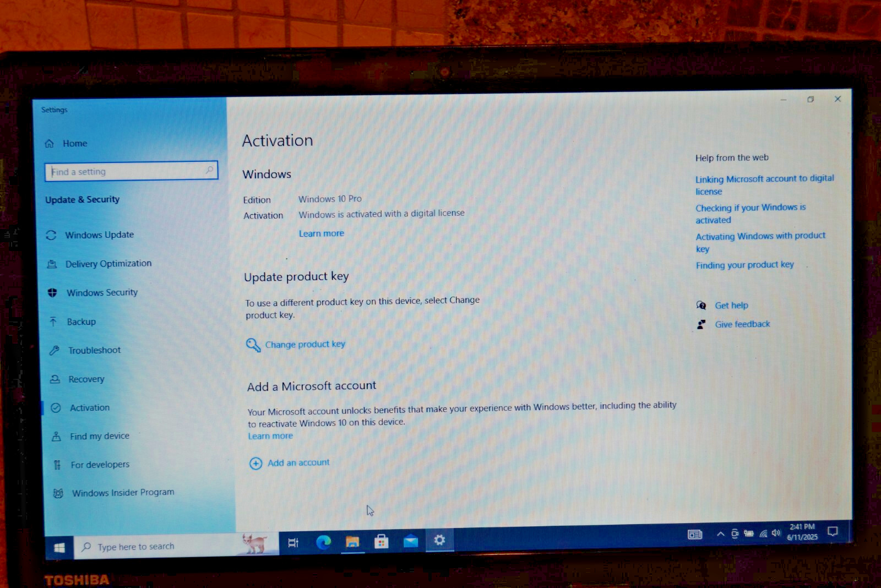Open Task View on taskbar
The image size is (881, 588).
(293, 543)
